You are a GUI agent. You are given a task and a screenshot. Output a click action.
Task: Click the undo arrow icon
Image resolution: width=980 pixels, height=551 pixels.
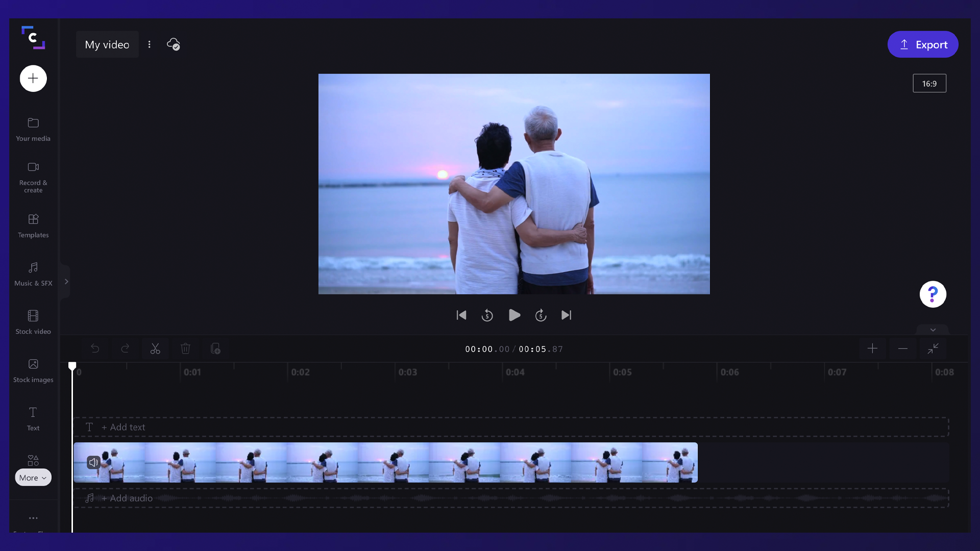[95, 349]
